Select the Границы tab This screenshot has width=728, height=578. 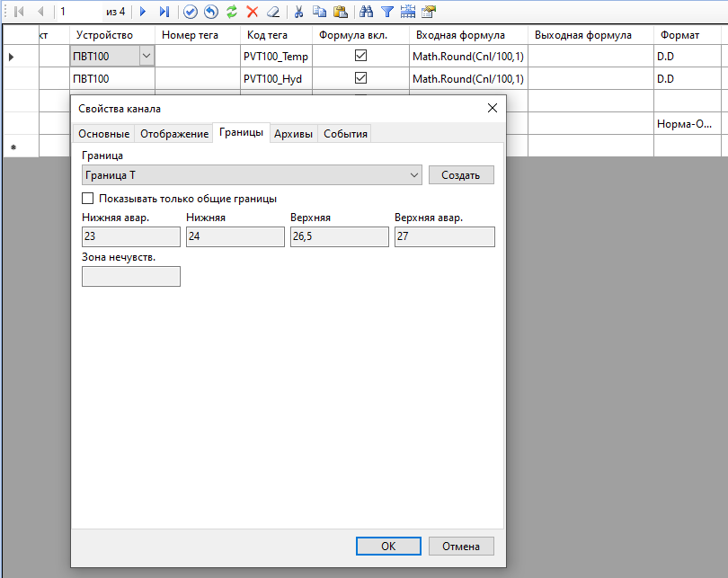tap(241, 133)
